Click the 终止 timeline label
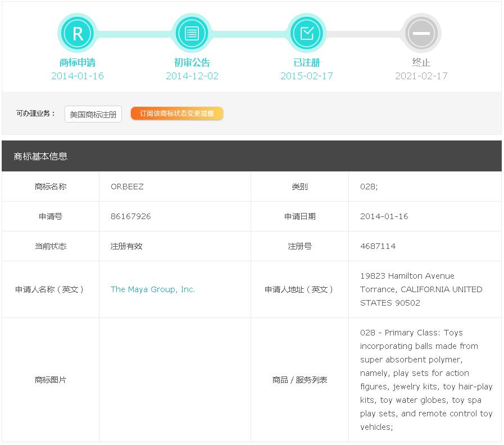Viewport: 504px width, 445px height. click(421, 62)
